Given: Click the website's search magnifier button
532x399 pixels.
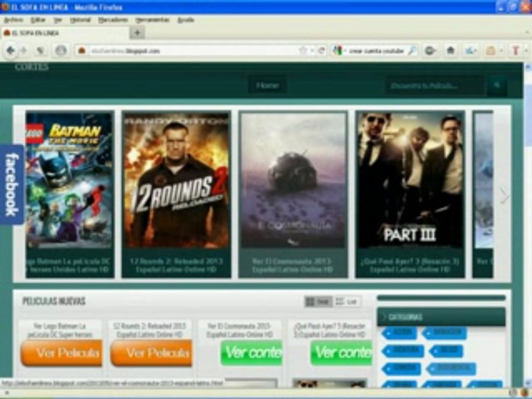Looking at the screenshot, I should tap(497, 85).
